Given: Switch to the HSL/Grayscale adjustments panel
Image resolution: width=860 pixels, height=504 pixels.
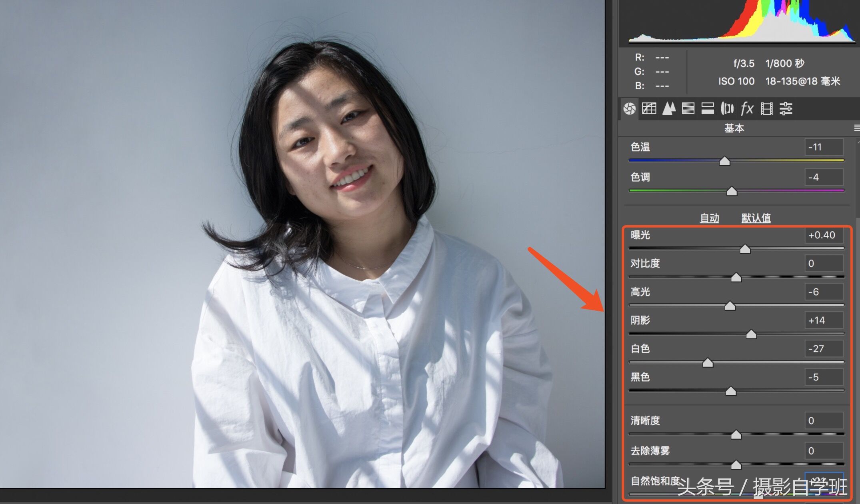Looking at the screenshot, I should (x=688, y=109).
